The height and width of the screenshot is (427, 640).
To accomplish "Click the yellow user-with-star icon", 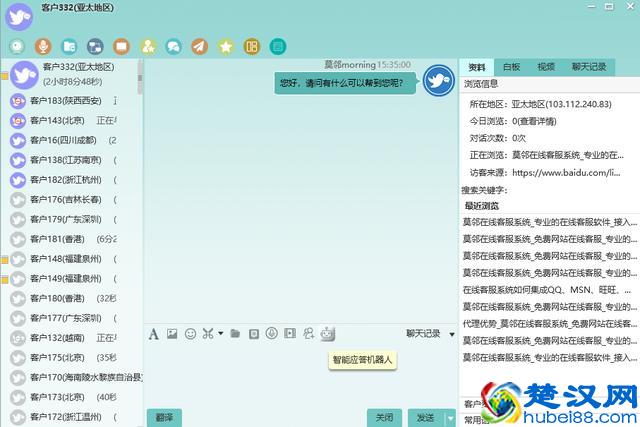I will point(148,47).
